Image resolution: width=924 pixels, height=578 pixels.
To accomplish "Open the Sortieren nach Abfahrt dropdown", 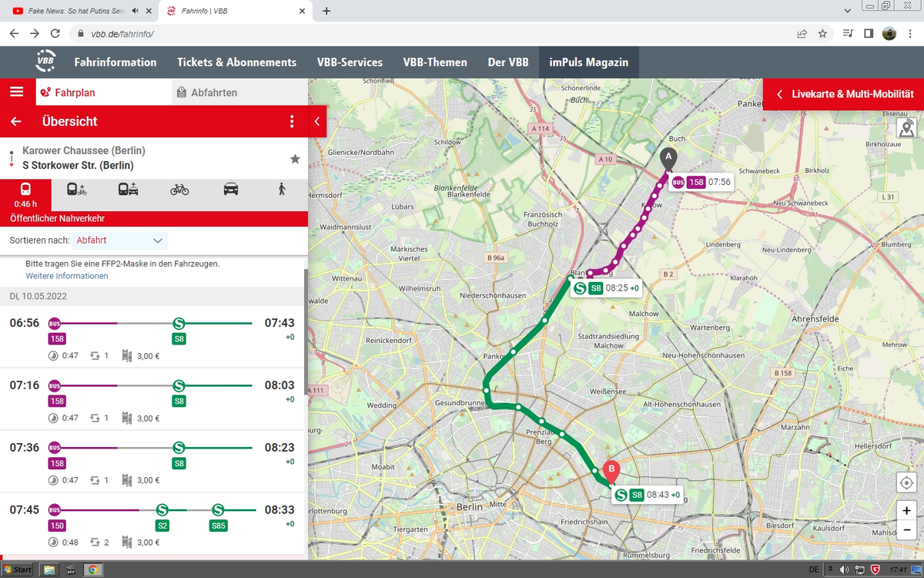I will coord(119,240).
